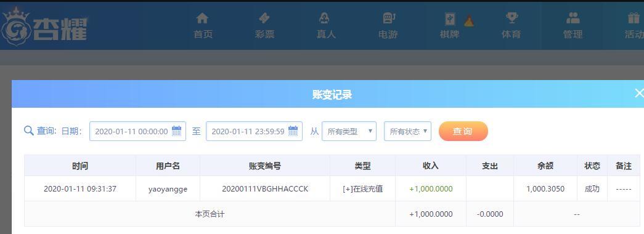Screen dimensions: 644x234
Task: Click the home icon above 首页
Action: [202, 18]
